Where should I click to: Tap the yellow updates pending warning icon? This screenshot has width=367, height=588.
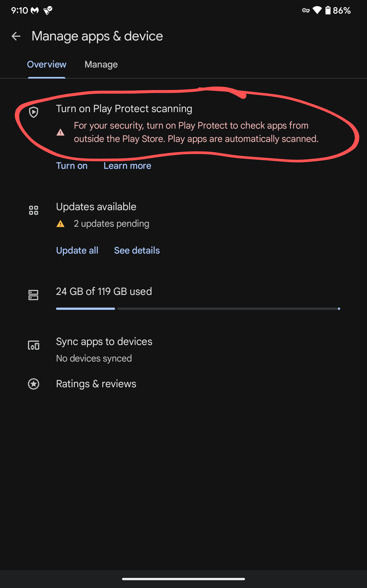[x=60, y=223]
